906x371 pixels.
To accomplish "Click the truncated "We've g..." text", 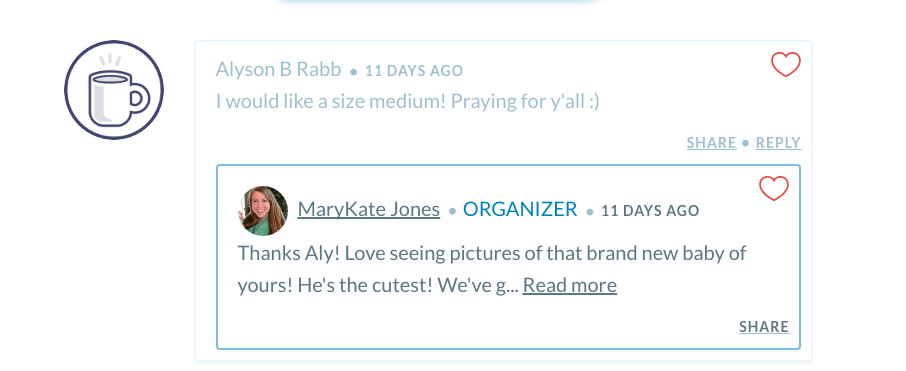I will [478, 285].
